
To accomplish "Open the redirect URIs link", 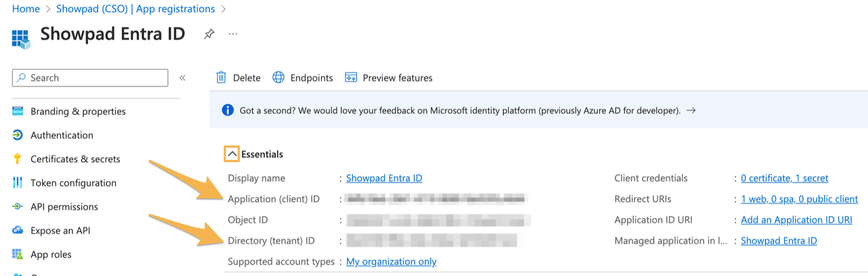I will click(x=799, y=199).
